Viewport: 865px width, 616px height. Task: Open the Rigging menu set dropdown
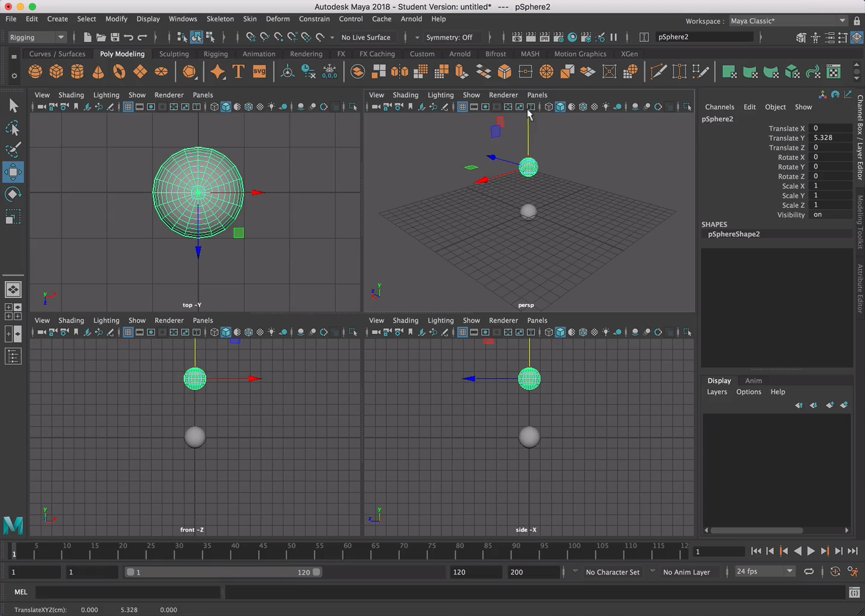pos(37,37)
